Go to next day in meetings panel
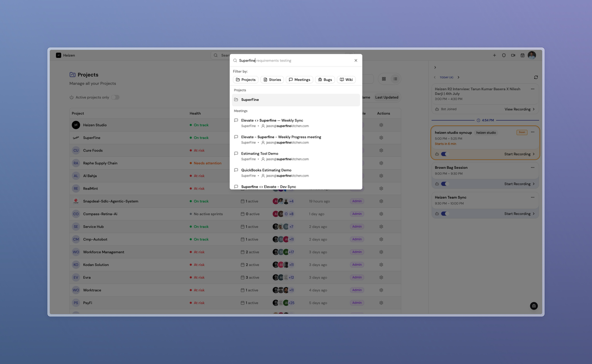The image size is (592, 364). coord(458,78)
